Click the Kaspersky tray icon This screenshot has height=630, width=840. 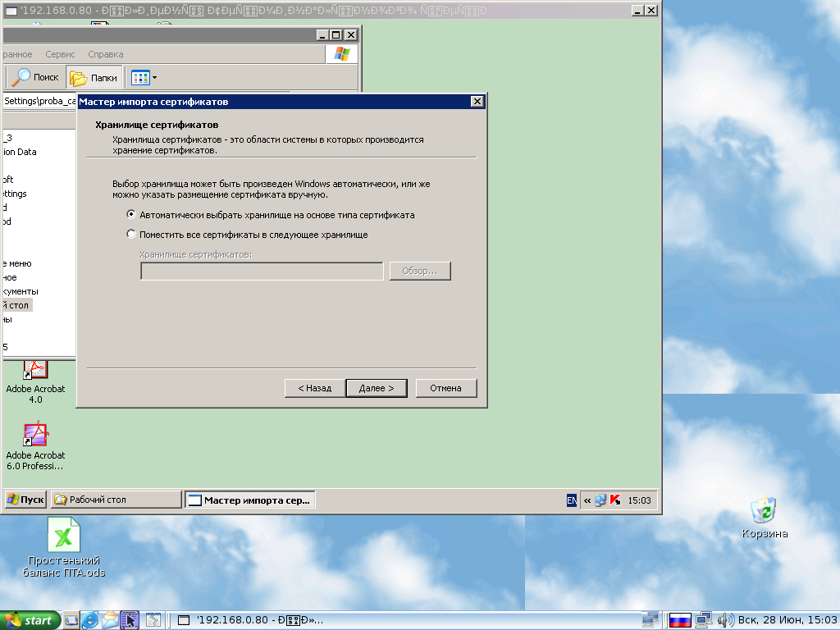[x=614, y=500]
